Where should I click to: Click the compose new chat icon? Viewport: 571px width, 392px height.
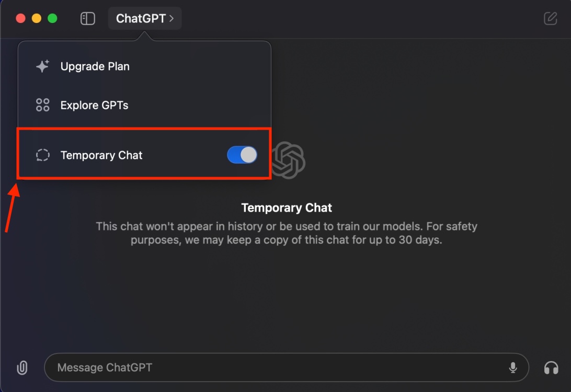tap(550, 18)
